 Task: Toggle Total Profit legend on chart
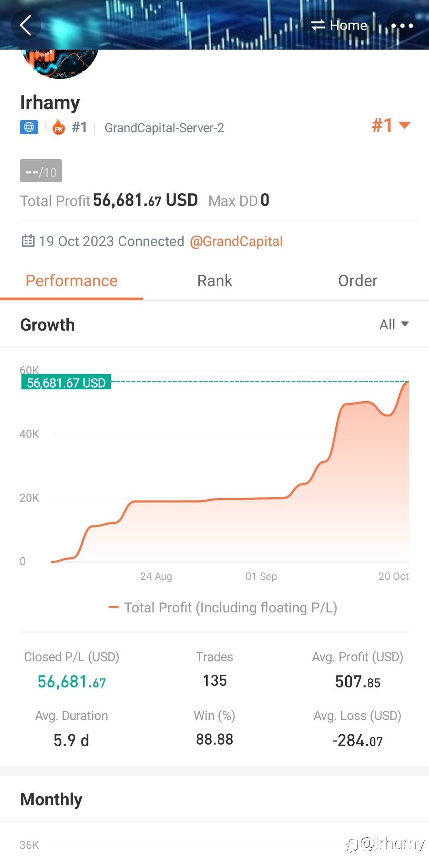[222, 608]
